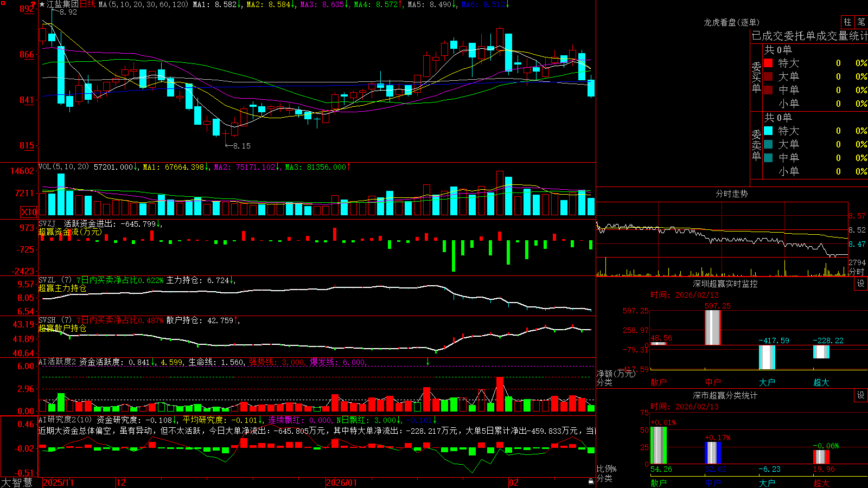
Task: Click the 委买单 vertical section label
Action: 756,77
